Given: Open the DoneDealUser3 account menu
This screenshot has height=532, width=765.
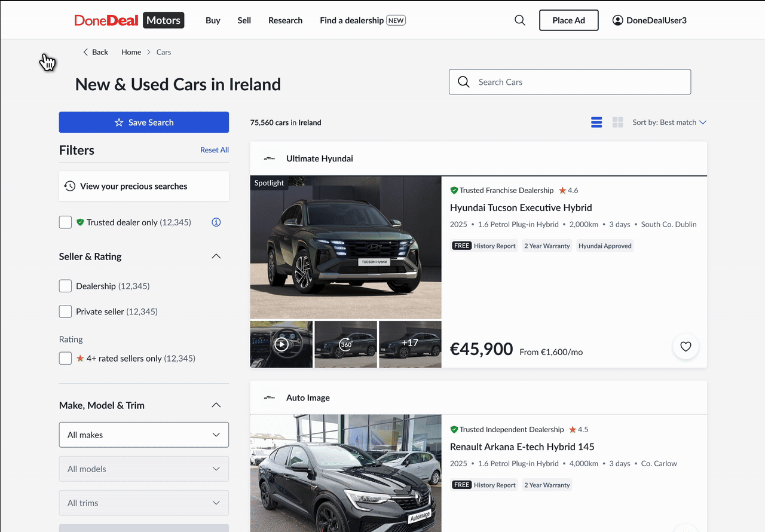Looking at the screenshot, I should [x=650, y=20].
